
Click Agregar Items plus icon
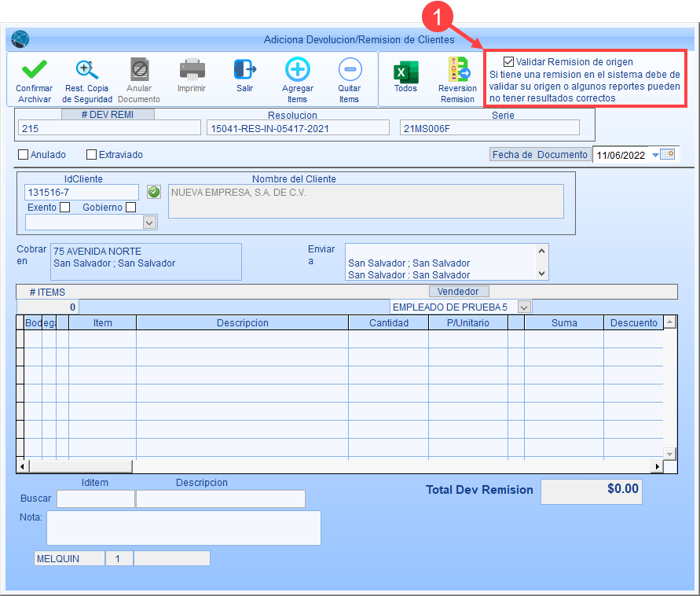tap(297, 70)
